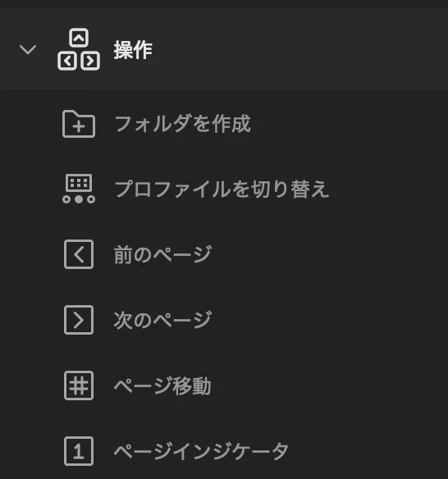Choose the フォルダを作成 action label

coord(182,124)
